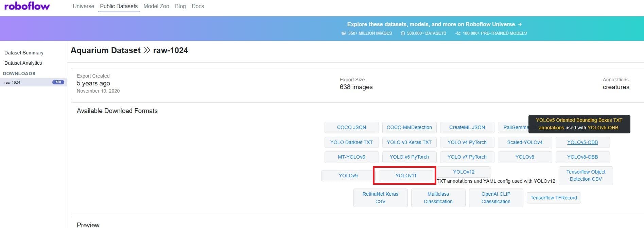Select YOLOv5-OBB format

[x=582, y=142]
